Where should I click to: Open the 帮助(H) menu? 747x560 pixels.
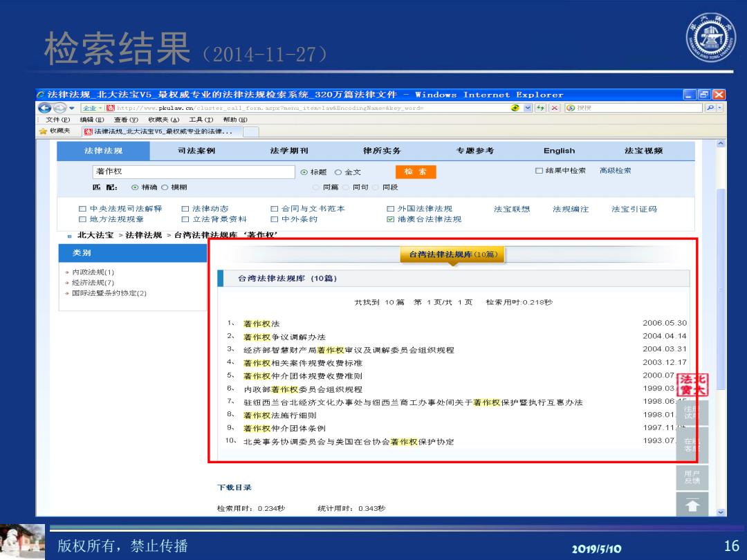(x=235, y=120)
